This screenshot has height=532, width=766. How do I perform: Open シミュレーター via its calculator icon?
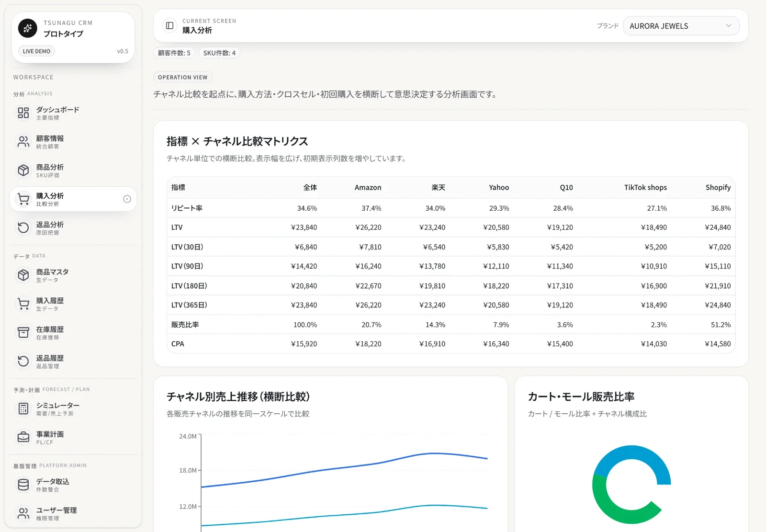tap(23, 409)
